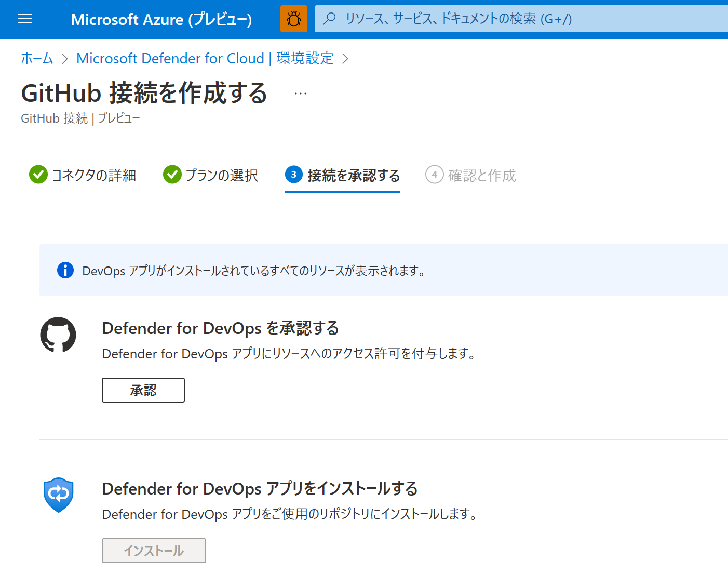This screenshot has height=587, width=728.
Task: Click inside the resource search field
Action: coord(493,19)
